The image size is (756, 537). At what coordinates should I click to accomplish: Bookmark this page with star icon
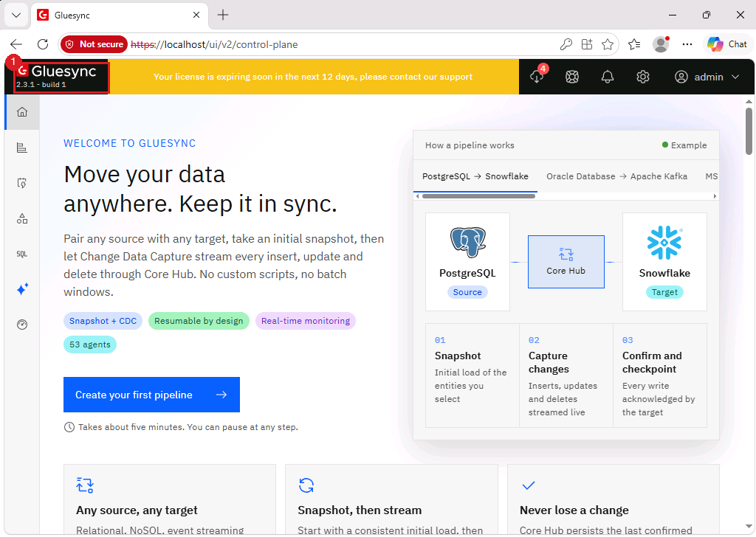point(608,44)
